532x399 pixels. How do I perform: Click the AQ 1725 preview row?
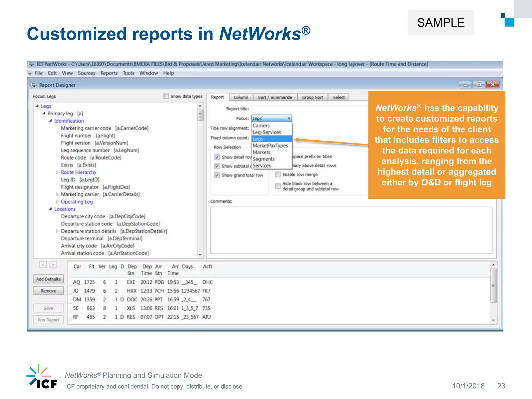point(143,282)
